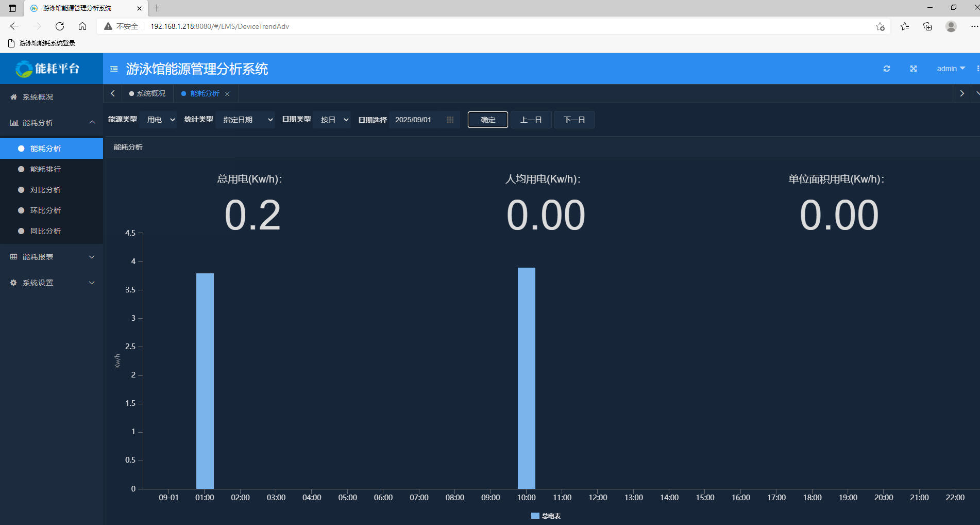Toggle the 总电表 legend series
Viewport: 980px width, 525px height.
point(546,516)
